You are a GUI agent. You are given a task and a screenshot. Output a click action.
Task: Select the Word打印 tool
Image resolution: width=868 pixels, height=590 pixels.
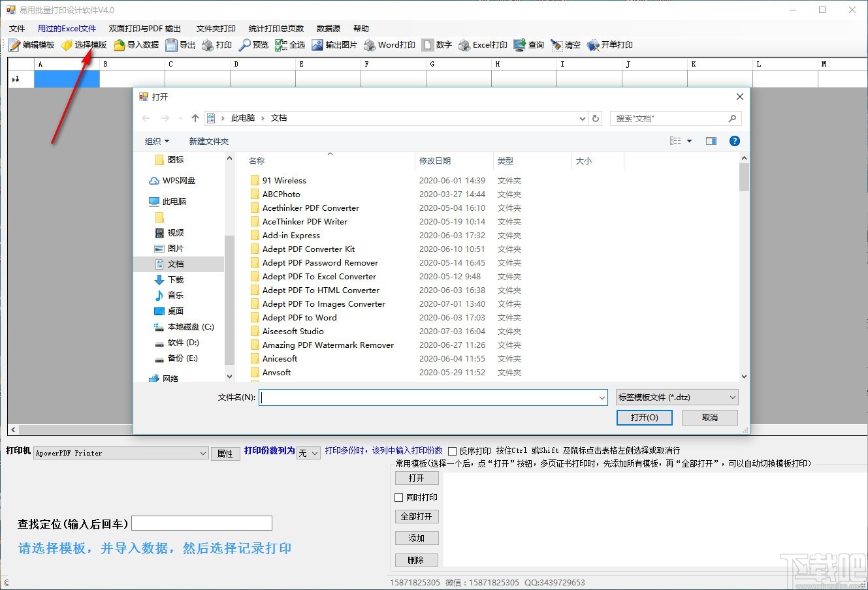click(389, 44)
